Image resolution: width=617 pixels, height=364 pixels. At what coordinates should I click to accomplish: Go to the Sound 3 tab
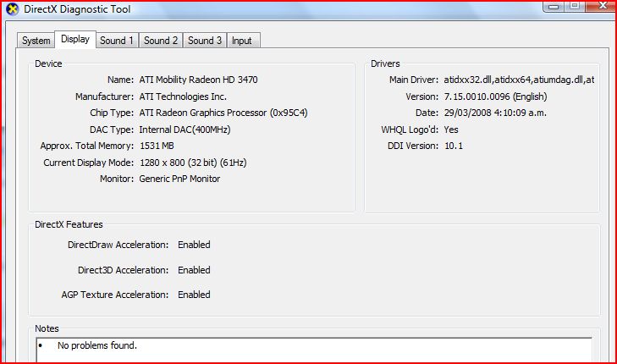[x=205, y=41]
